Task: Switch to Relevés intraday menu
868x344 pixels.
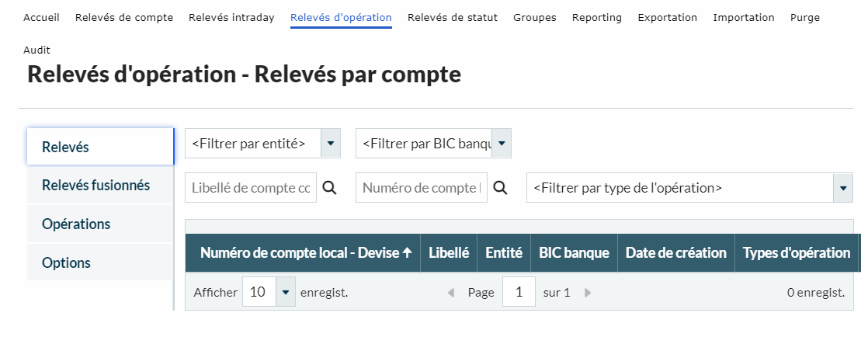Action: 231,18
